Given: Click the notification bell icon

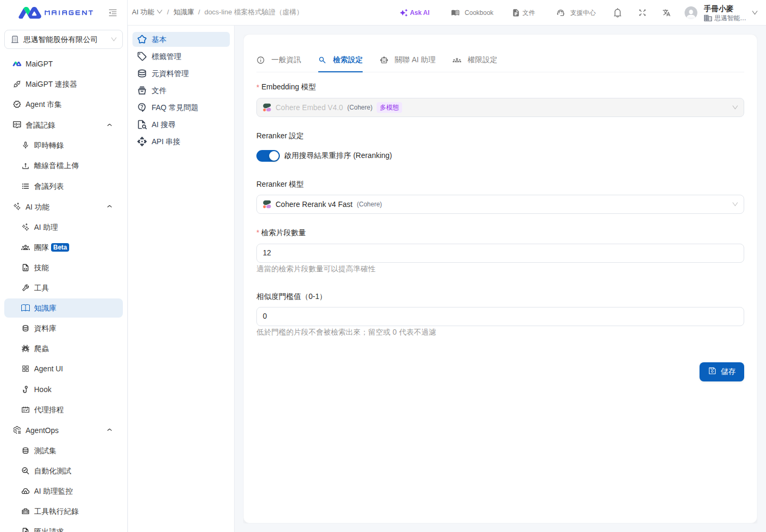Looking at the screenshot, I should click(x=617, y=13).
